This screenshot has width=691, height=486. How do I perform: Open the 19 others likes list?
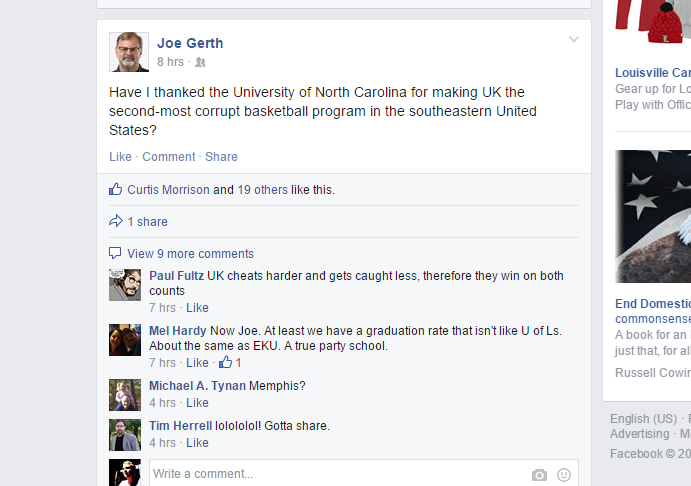click(263, 190)
